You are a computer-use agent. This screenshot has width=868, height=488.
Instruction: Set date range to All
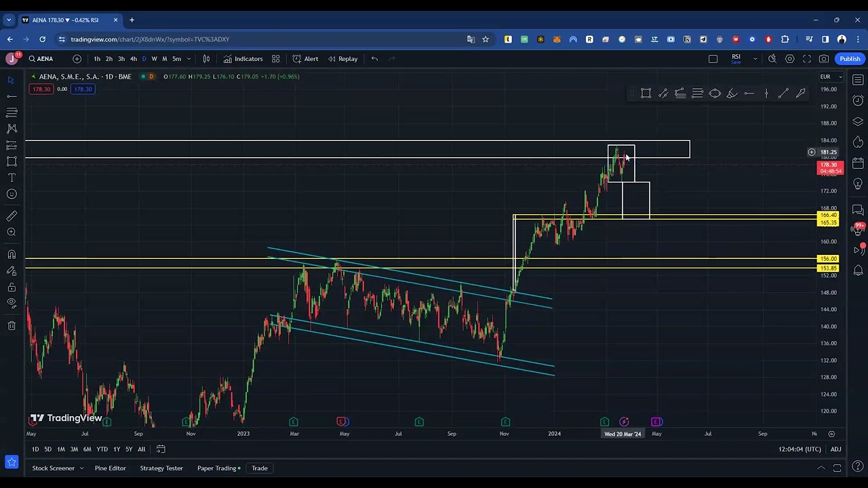click(141, 449)
